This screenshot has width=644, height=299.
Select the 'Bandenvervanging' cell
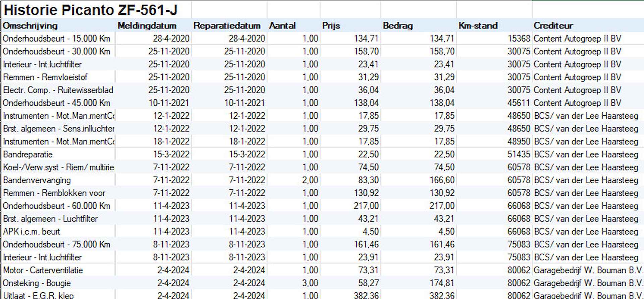58,180
